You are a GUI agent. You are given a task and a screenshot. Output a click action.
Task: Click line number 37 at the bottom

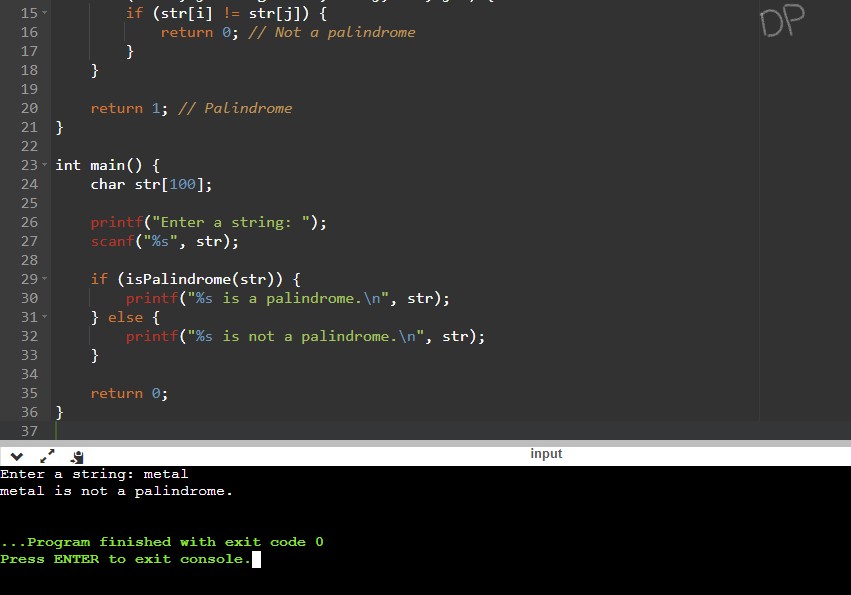[x=29, y=431]
